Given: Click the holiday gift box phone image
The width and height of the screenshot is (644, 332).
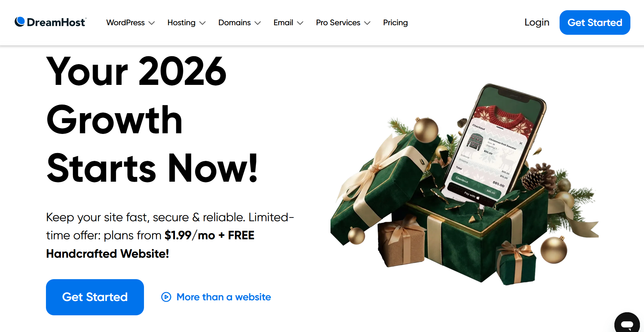Looking at the screenshot, I should tap(464, 184).
